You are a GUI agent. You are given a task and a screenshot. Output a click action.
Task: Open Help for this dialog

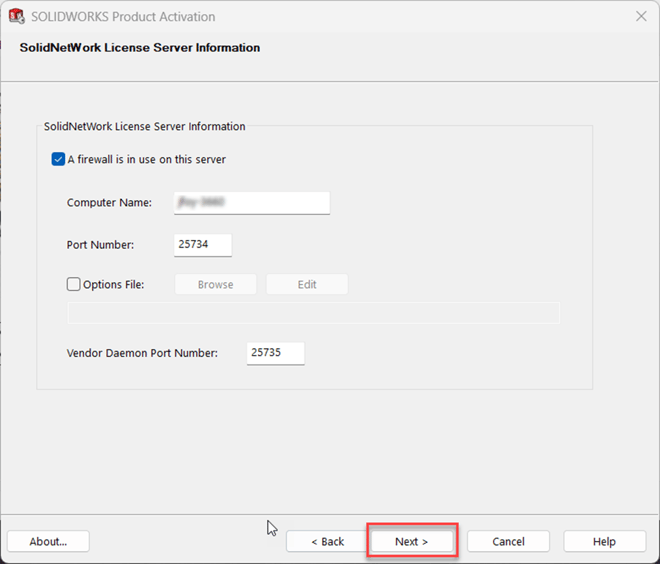[604, 541]
